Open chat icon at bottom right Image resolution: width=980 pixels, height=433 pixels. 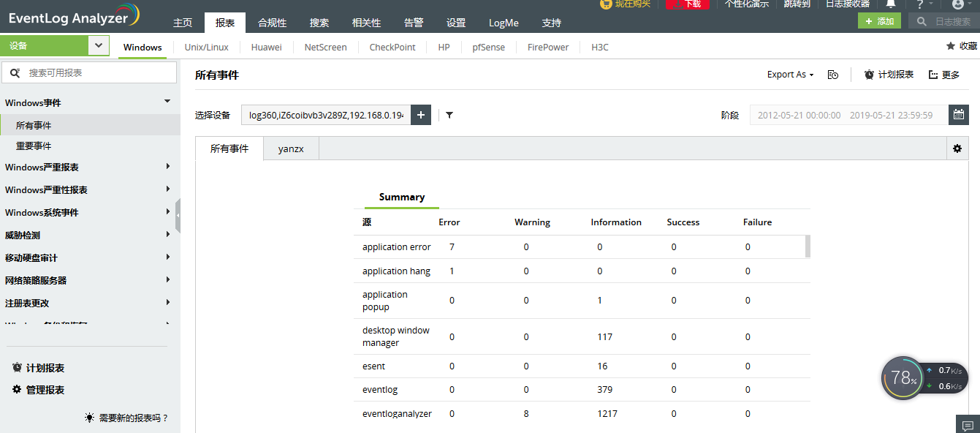[968, 426]
